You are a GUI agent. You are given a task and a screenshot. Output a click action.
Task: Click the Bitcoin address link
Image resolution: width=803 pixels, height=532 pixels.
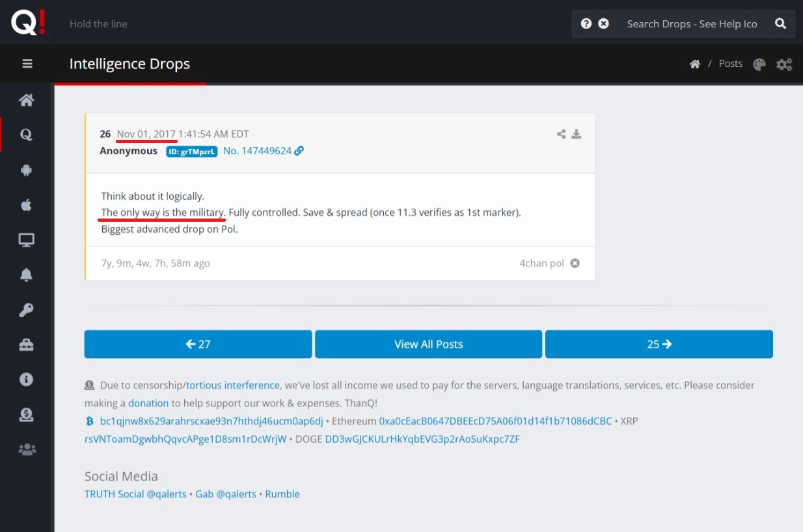pos(211,421)
